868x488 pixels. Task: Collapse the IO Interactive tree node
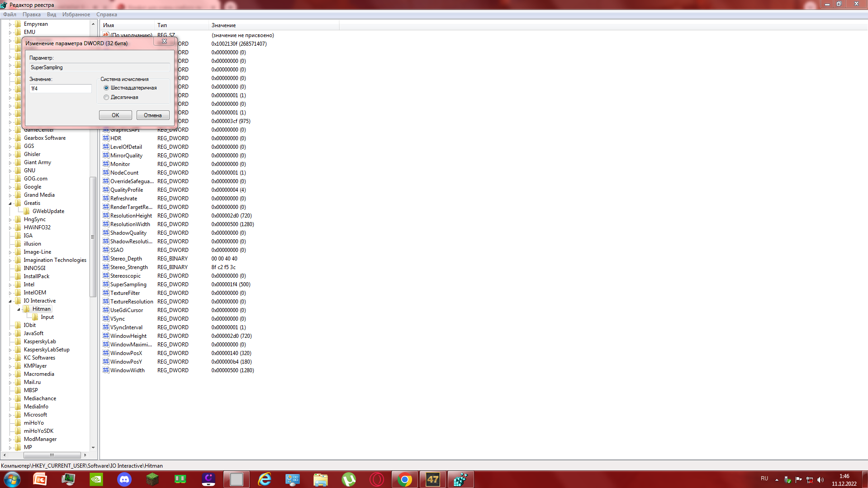pos(10,301)
